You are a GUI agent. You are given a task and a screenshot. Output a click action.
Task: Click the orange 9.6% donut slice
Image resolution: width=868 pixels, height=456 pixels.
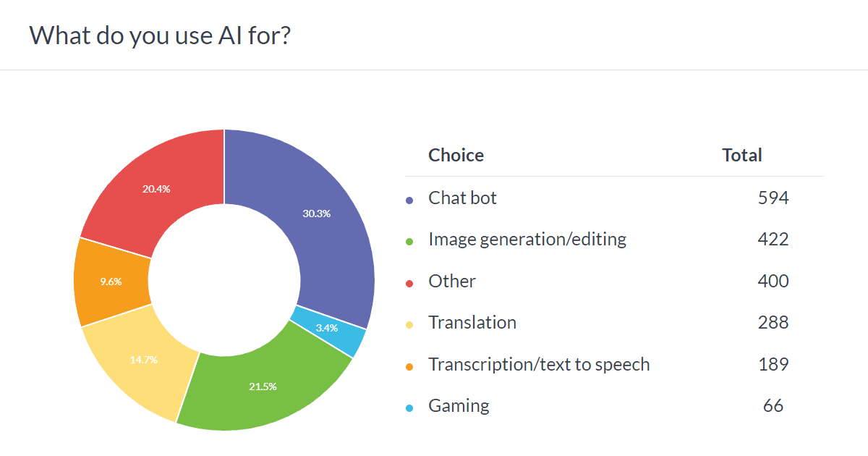110,282
